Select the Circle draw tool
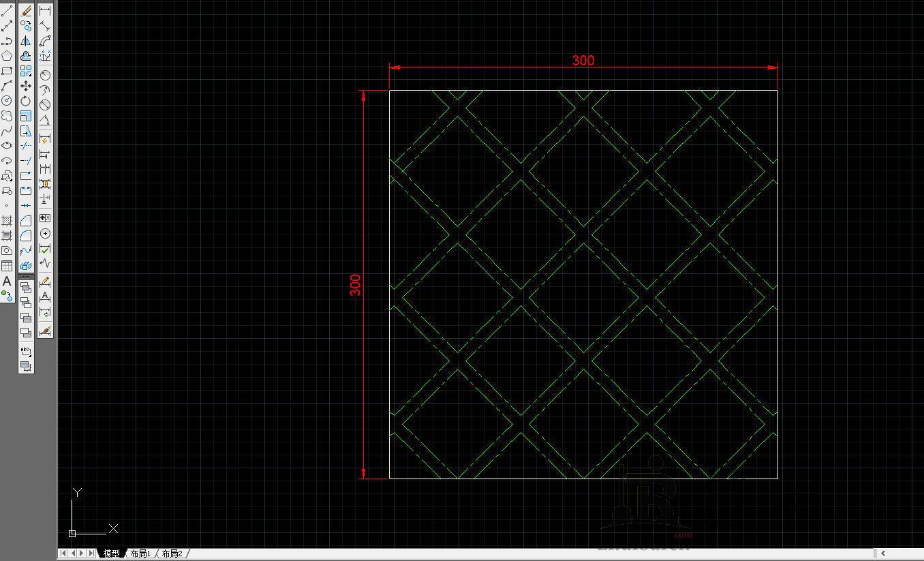This screenshot has width=924, height=561. coord(7,101)
